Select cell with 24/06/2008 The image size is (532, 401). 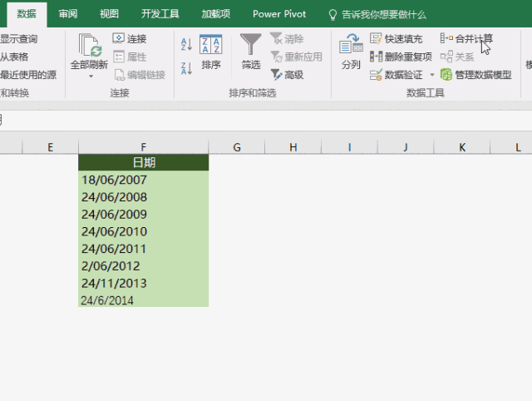tap(144, 197)
